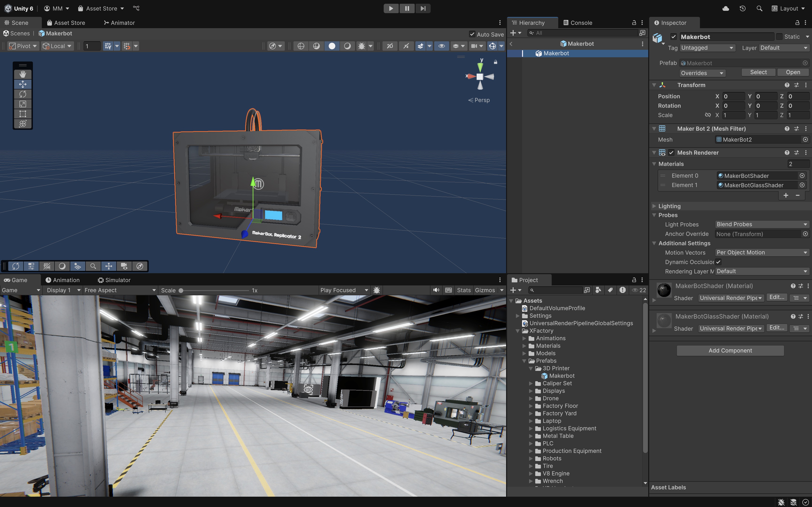This screenshot has width=812, height=507.
Task: Disable the Auto Save checkbox
Action: click(472, 34)
